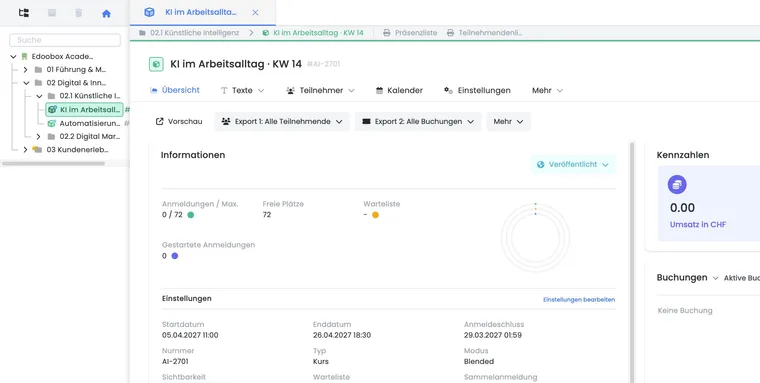Click the orange Warteliste dot
Viewport: 760px width, 383px height.
pos(375,215)
